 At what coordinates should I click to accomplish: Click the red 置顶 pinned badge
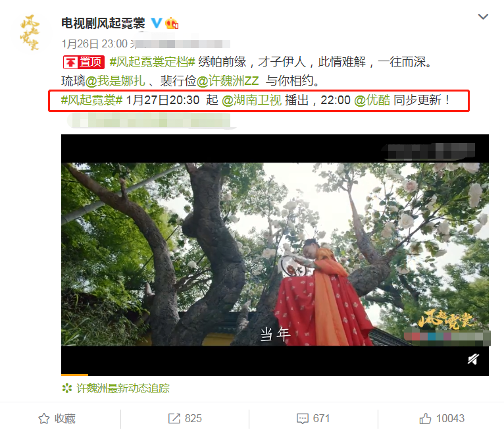(x=84, y=62)
